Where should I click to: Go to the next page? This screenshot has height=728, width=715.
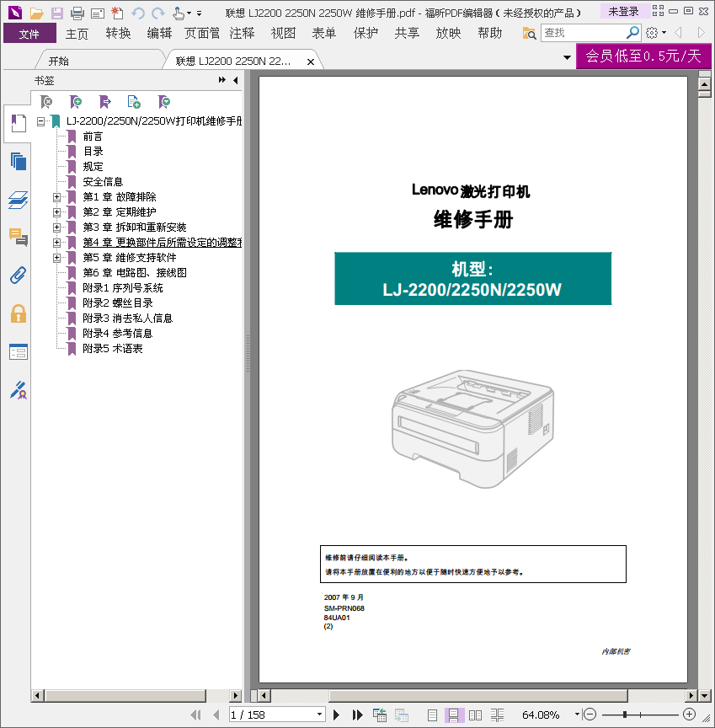coord(336,715)
